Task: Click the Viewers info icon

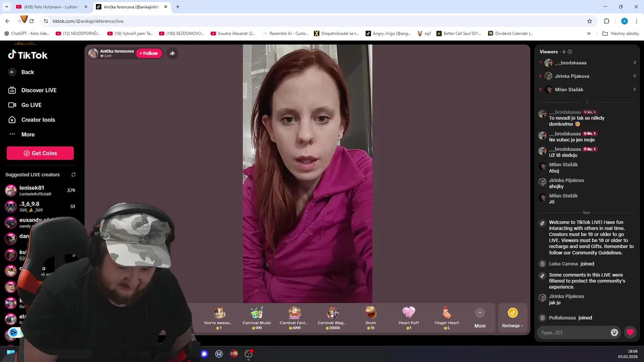Action: [x=570, y=52]
